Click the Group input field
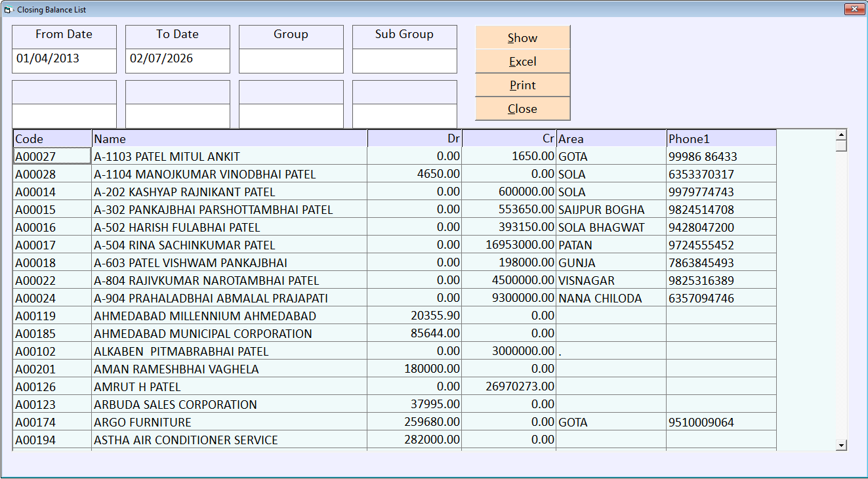Image resolution: width=868 pixels, height=479 pixels. tap(291, 60)
